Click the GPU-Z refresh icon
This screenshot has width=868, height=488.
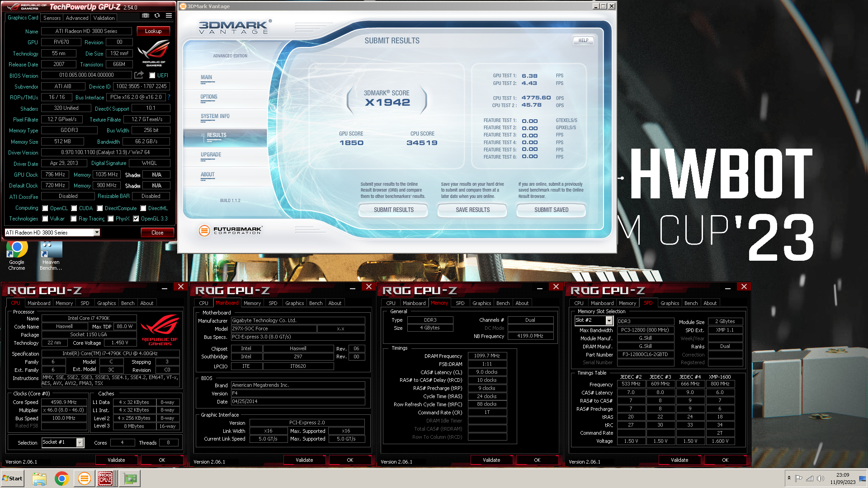click(157, 15)
